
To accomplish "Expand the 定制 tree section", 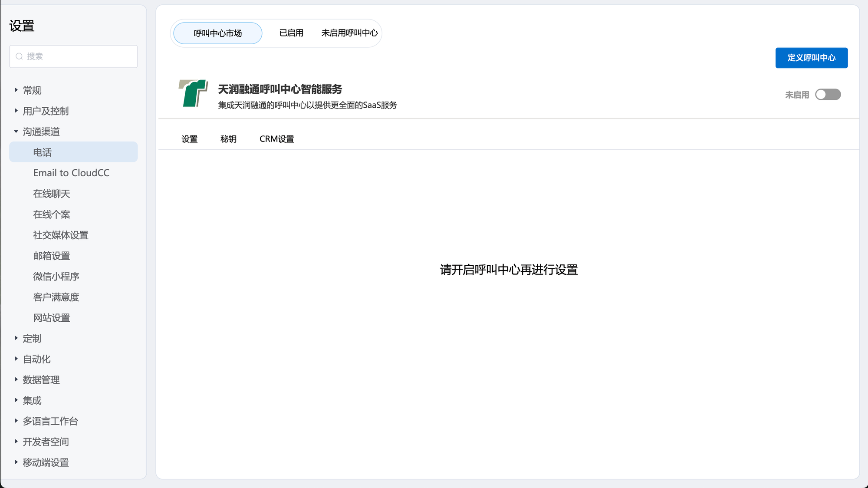I will (16, 338).
